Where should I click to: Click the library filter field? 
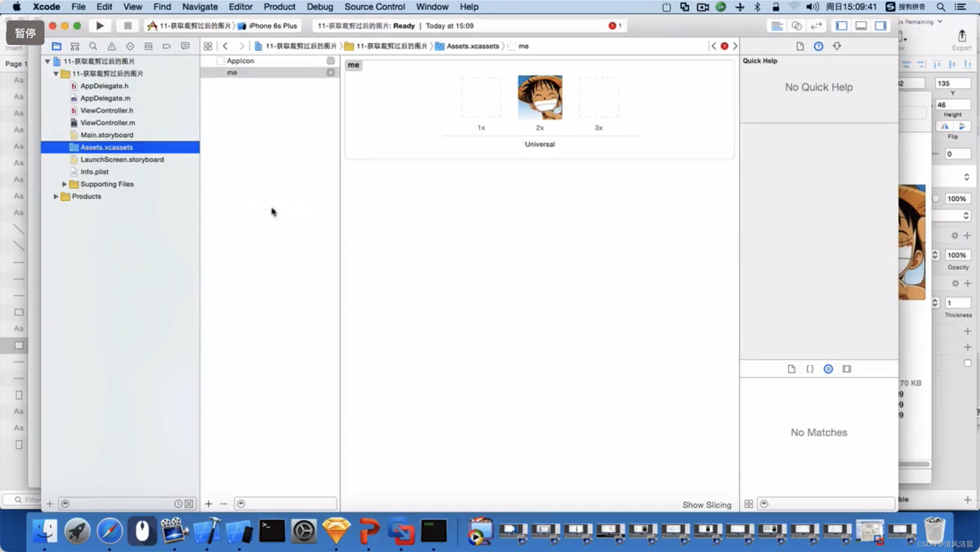(x=826, y=504)
